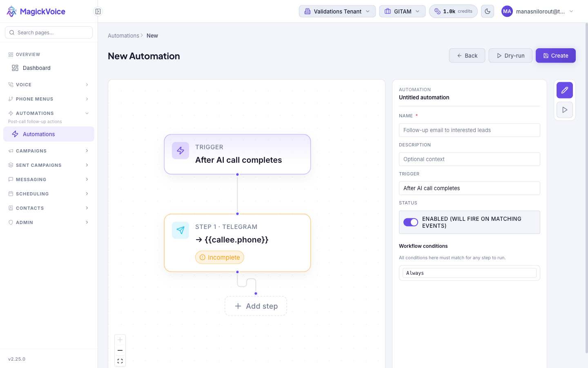Click the Create button
588x368 pixels.
point(556,56)
